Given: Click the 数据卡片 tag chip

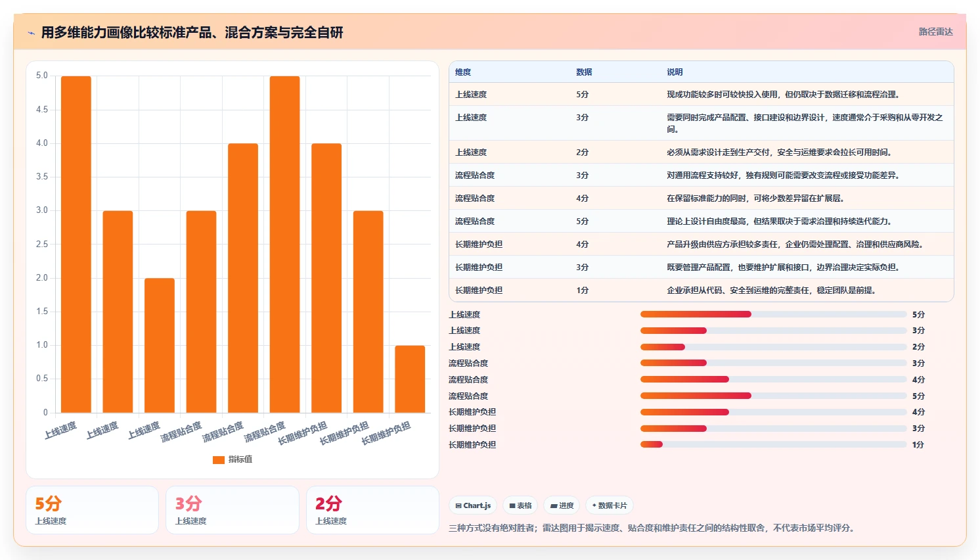Looking at the screenshot, I should tap(610, 505).
